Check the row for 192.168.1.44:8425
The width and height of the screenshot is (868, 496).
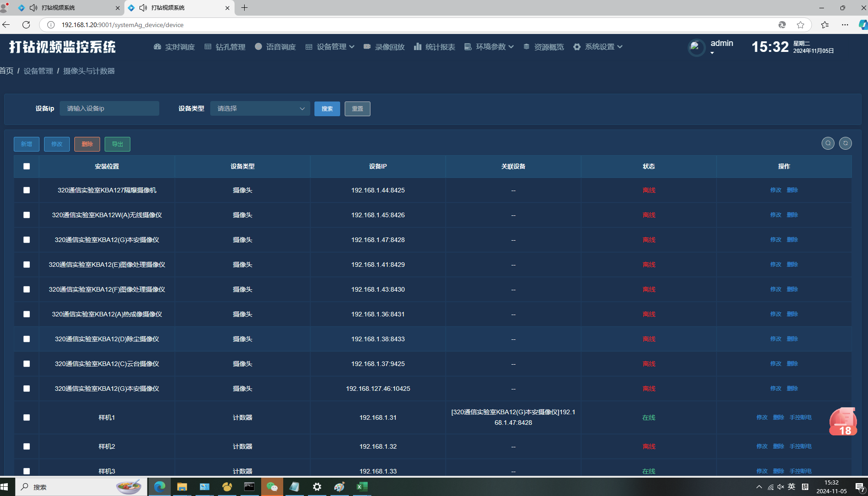pyautogui.click(x=27, y=190)
